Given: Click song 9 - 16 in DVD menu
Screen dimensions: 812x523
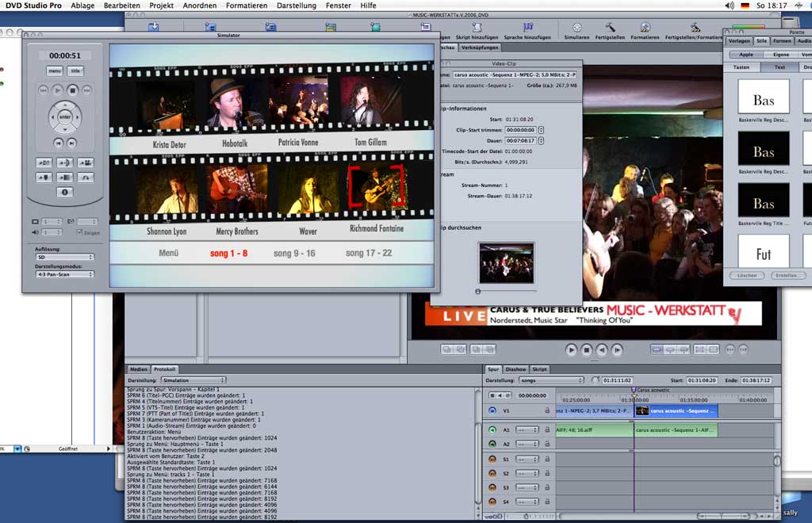Looking at the screenshot, I should 294,254.
